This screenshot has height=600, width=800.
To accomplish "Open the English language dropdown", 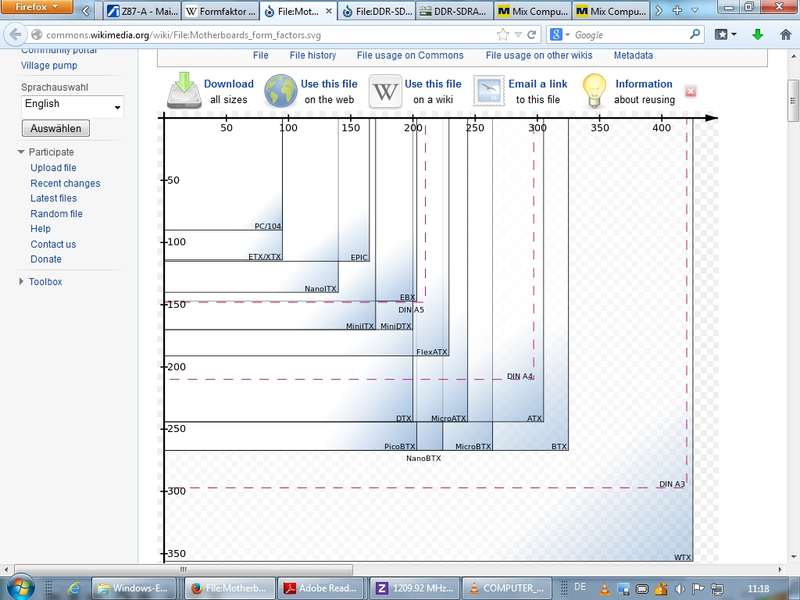I will click(x=72, y=105).
